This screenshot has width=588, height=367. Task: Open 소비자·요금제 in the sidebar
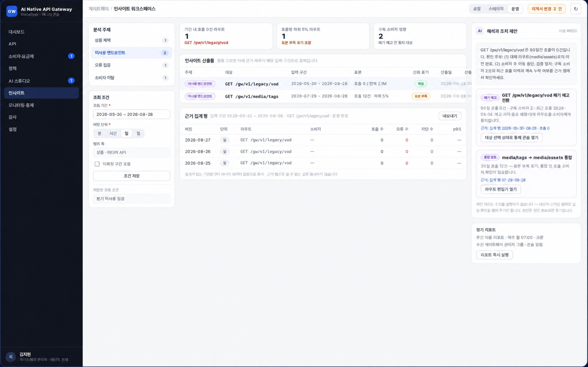[x=41, y=56]
